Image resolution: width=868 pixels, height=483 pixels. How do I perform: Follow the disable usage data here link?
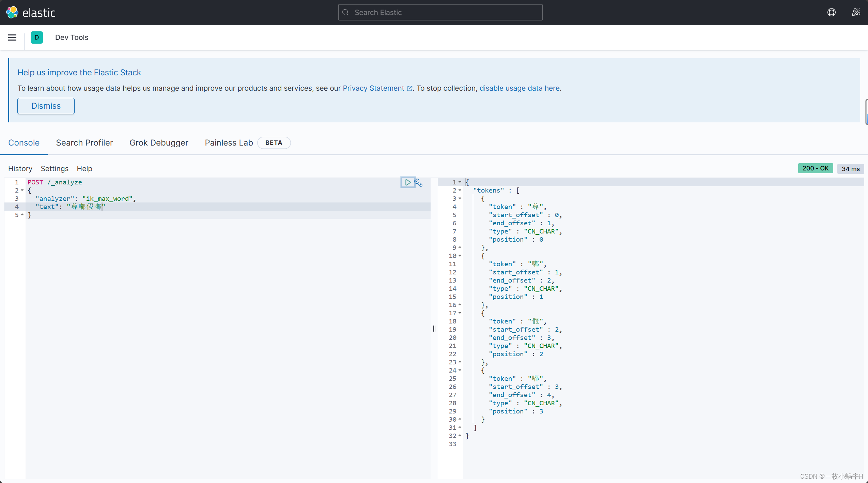click(520, 88)
